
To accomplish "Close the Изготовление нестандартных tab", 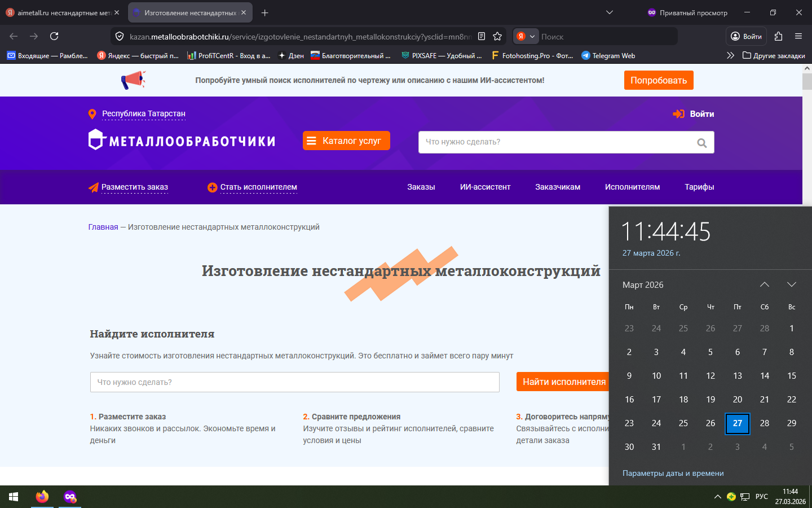I will [x=244, y=12].
